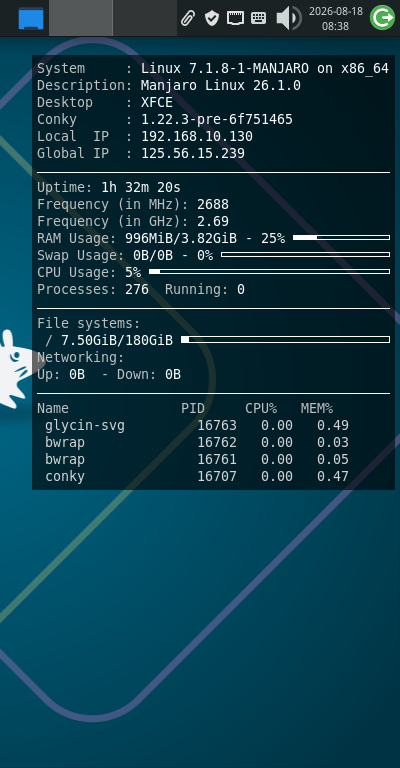Click the 'File systems:' heading
Screen dimensions: 400x768
(89, 323)
